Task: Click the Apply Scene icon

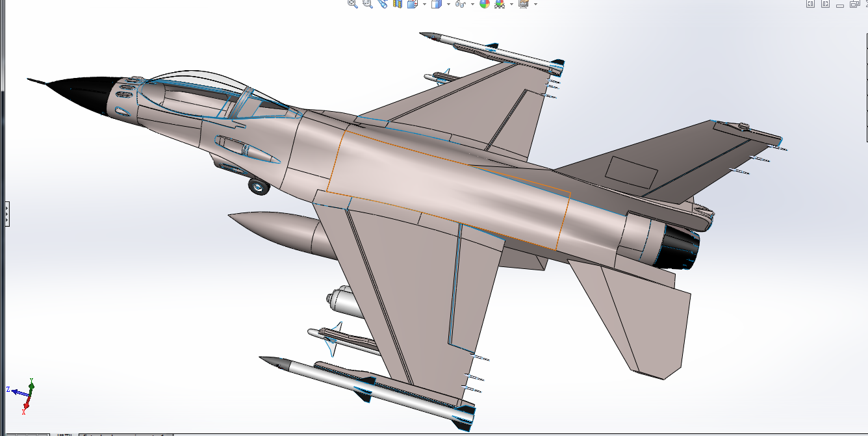Action: (500, 4)
